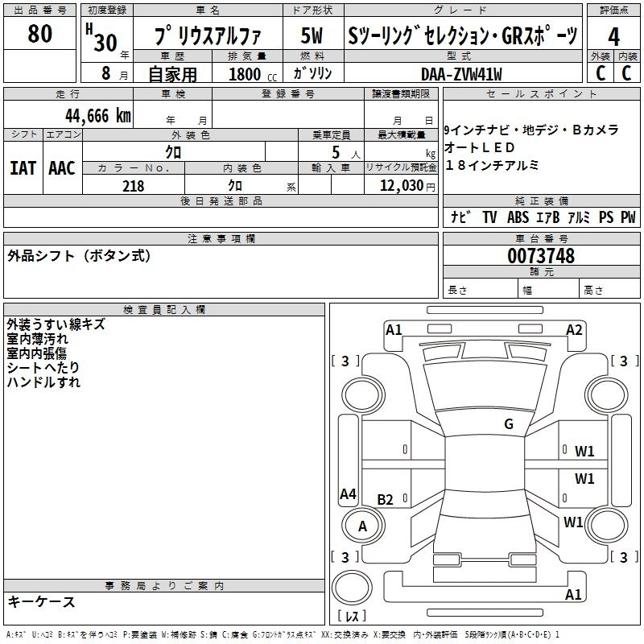Click PW in genuine equipment row
Viewport: 644px width, 644px height.
tap(628, 217)
